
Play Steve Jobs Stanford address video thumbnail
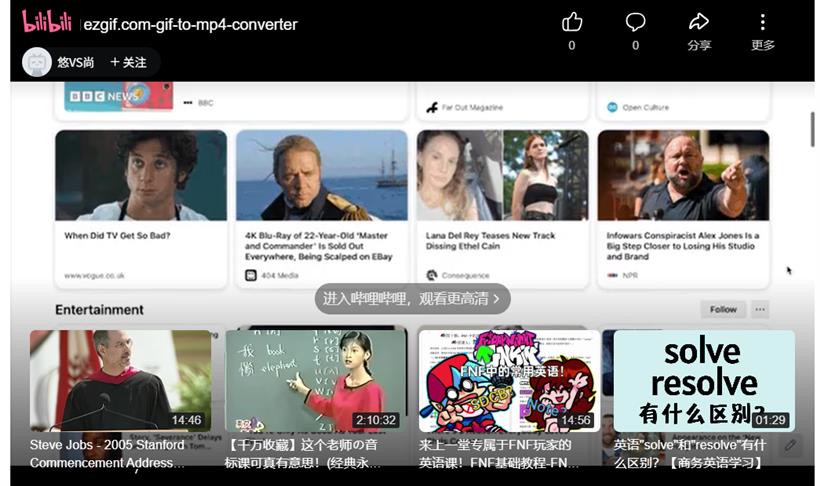(121, 380)
